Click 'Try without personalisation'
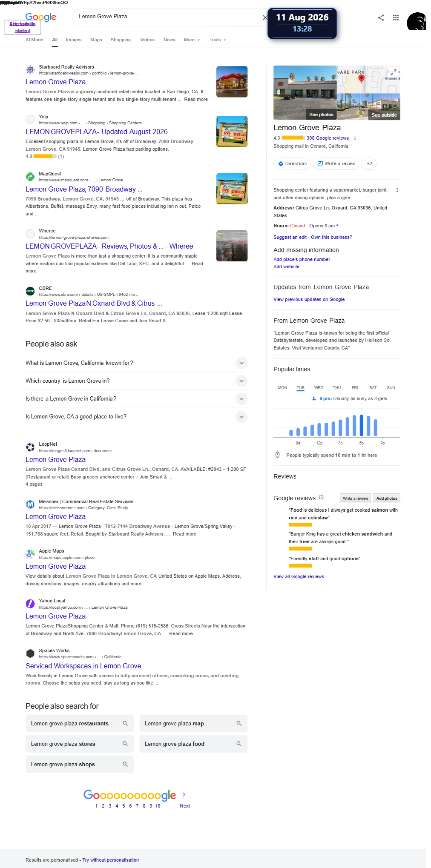The width and height of the screenshot is (431, 868). tap(111, 860)
